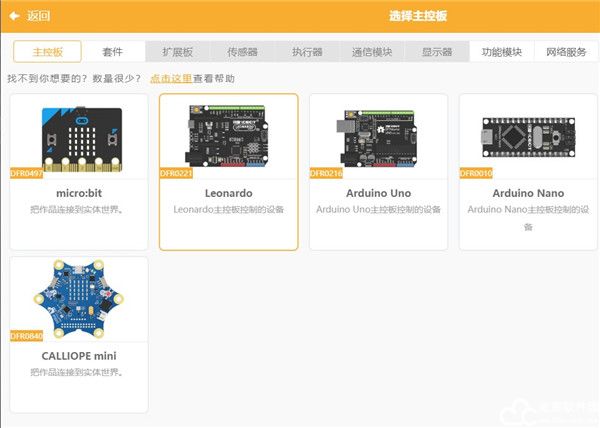Choose the Leonardo board image

tap(228, 137)
